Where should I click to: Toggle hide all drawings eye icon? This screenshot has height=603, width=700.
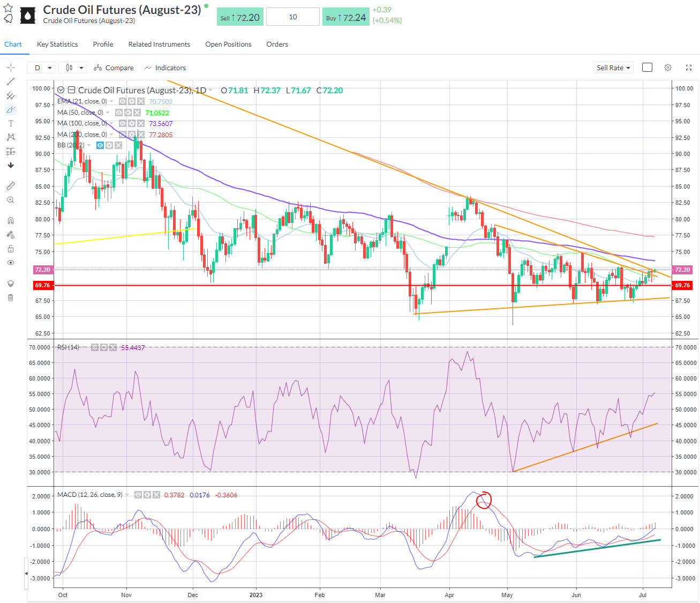tap(11, 263)
